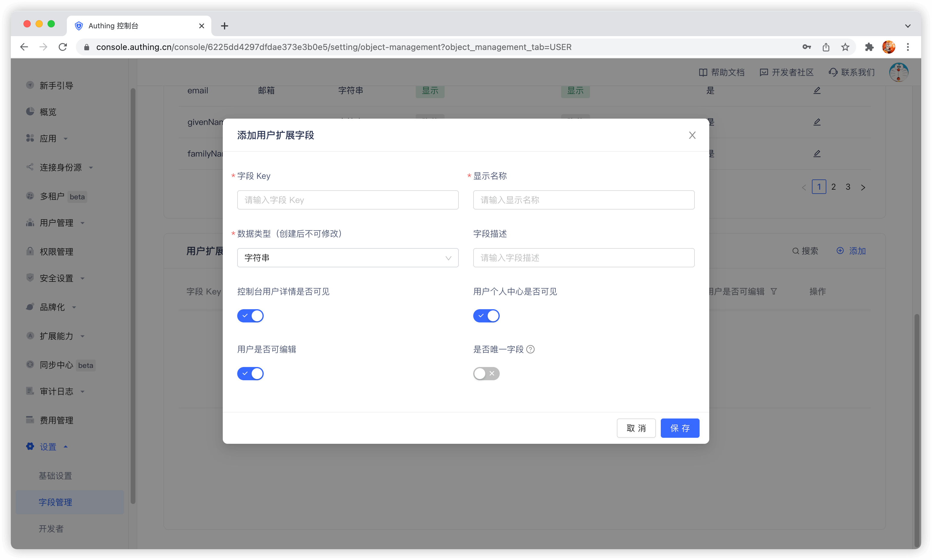Screen dimensions: 932x560
Task: Enable the 是否唯一字段 switch
Action: (486, 374)
